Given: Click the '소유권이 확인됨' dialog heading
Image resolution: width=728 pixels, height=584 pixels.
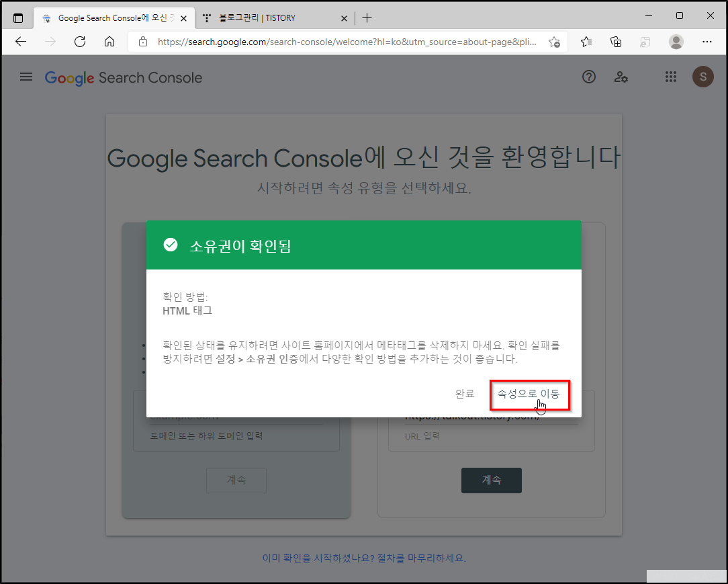Looking at the screenshot, I should pos(240,245).
